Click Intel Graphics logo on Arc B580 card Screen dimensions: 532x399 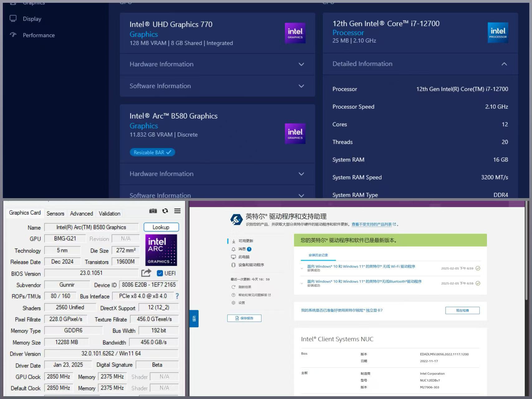pyautogui.click(x=295, y=134)
